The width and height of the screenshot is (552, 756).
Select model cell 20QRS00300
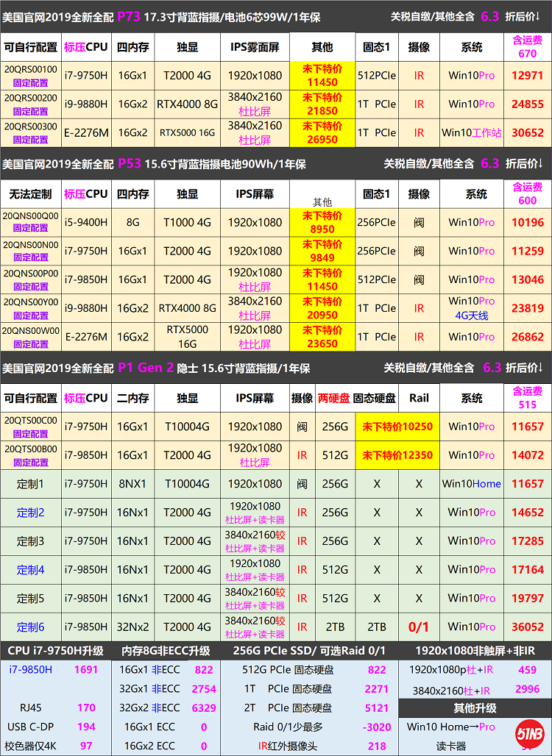pyautogui.click(x=31, y=132)
